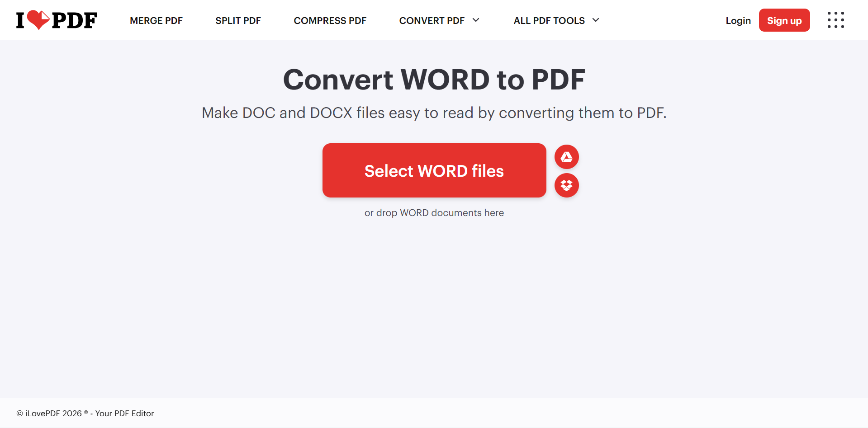The image size is (868, 428).
Task: Expand the ALL PDF TOOLS menu
Action: [x=556, y=21]
